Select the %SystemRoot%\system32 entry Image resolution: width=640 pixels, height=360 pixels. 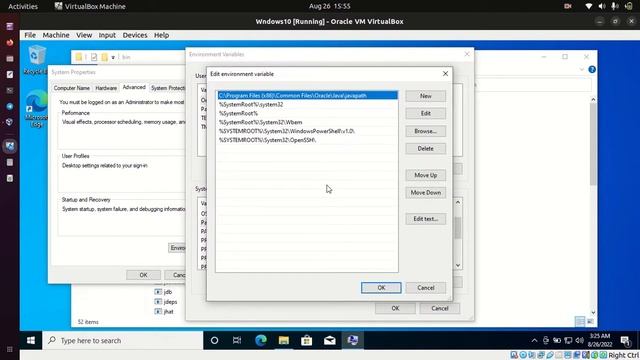tap(307, 104)
